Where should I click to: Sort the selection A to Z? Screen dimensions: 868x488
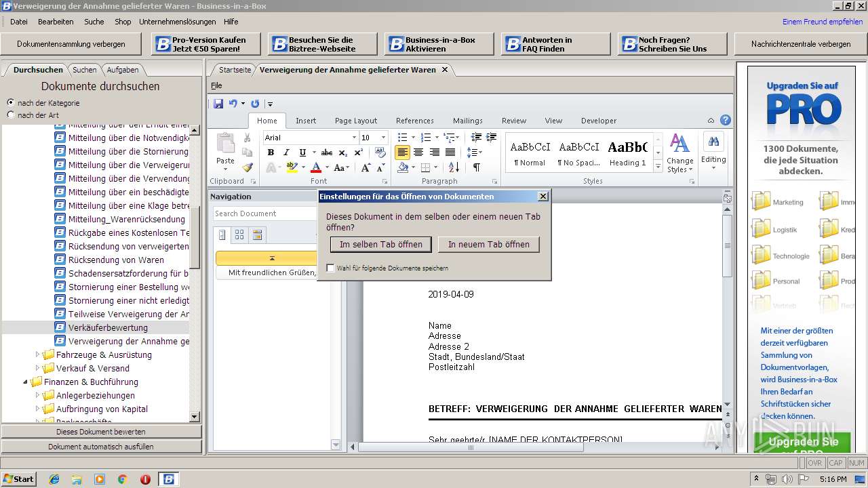point(454,167)
